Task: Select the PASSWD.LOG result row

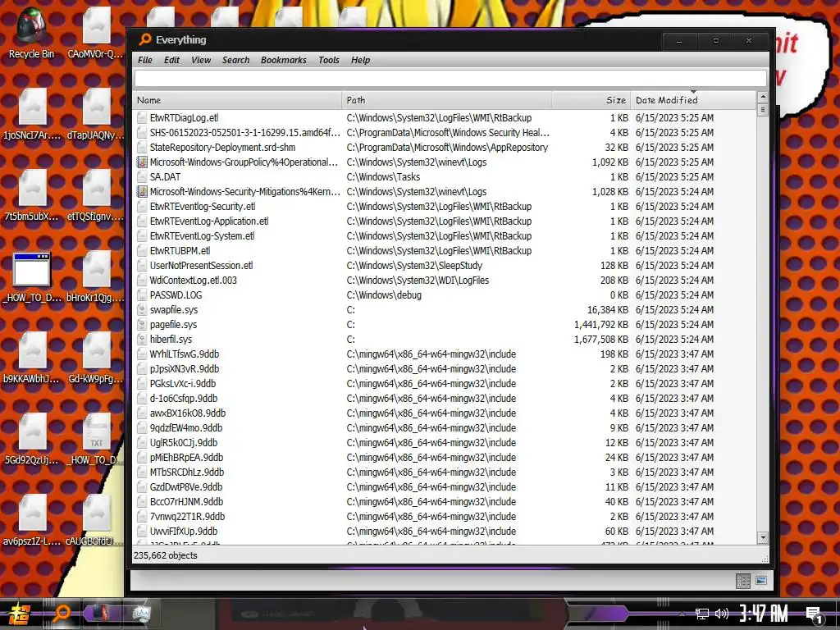Action: (x=445, y=295)
